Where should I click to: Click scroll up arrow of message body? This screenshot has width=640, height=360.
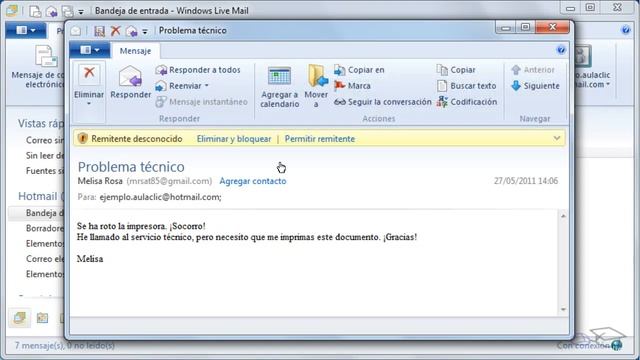point(563,216)
